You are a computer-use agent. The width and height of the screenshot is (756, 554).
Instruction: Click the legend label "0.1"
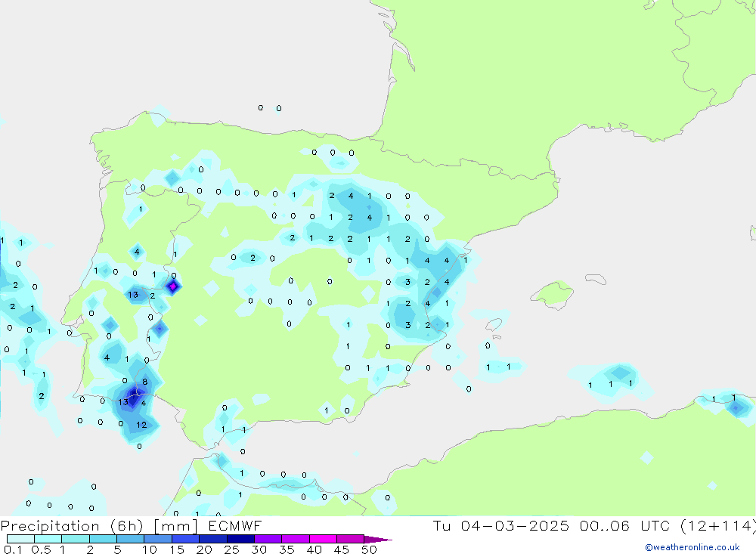pyautogui.click(x=13, y=549)
